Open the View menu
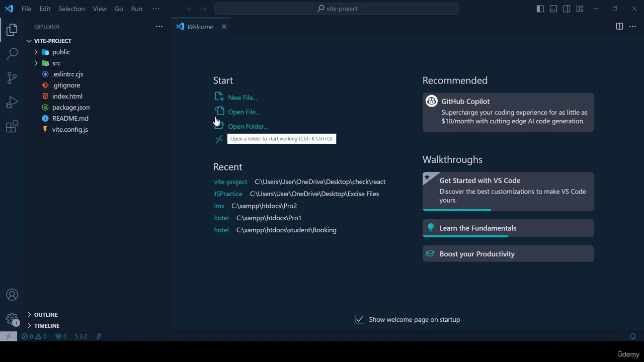Viewport: 644px width, 362px height. pyautogui.click(x=100, y=9)
